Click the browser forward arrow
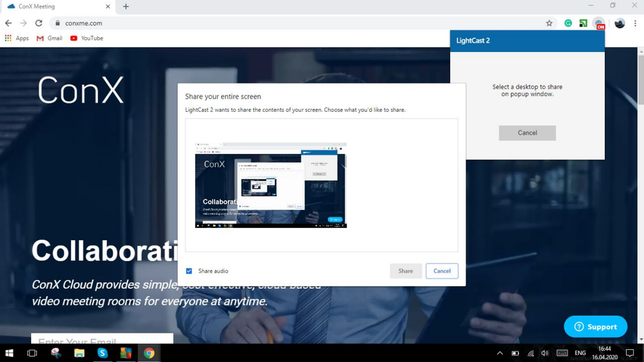The image size is (644, 362). coord(23,23)
